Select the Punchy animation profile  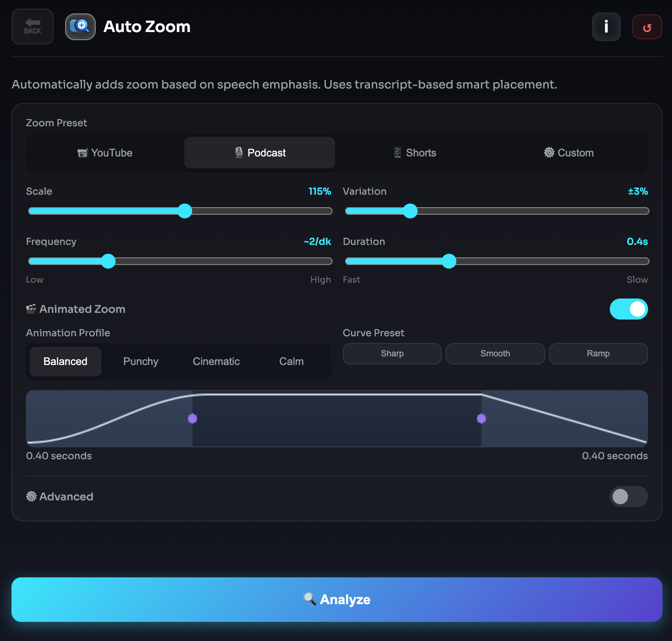coord(141,362)
